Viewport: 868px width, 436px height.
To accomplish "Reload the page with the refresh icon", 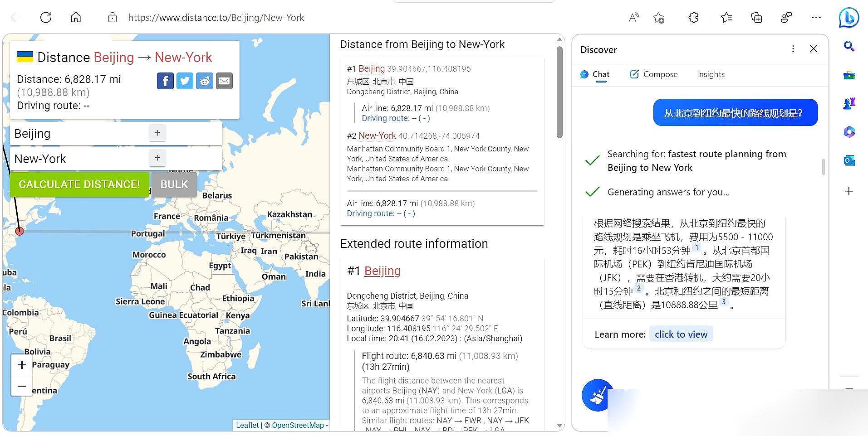I will (46, 18).
